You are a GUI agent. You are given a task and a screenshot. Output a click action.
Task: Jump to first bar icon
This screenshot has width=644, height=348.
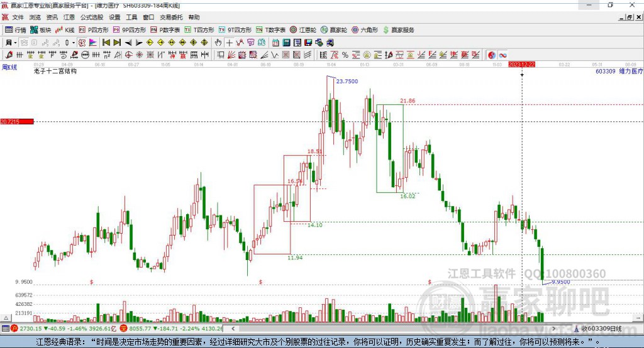coord(106,43)
